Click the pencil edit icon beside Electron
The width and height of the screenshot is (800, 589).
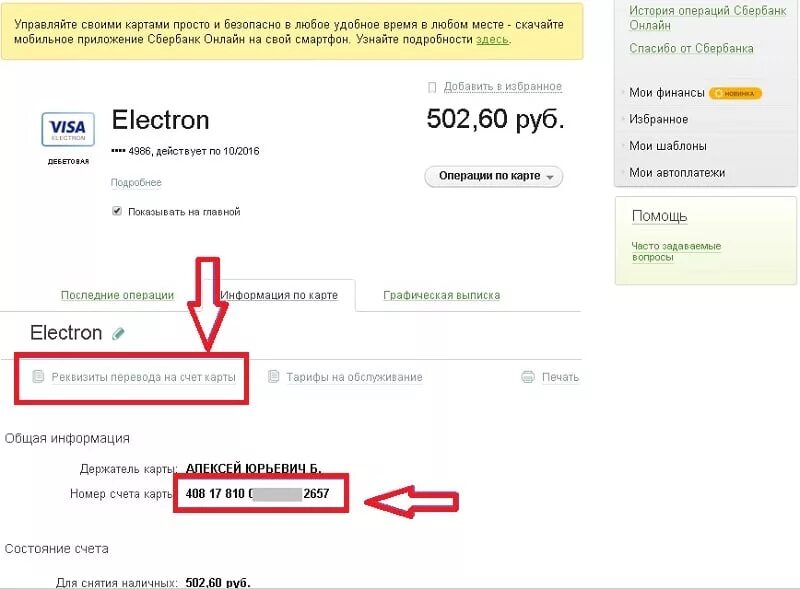click(x=119, y=334)
